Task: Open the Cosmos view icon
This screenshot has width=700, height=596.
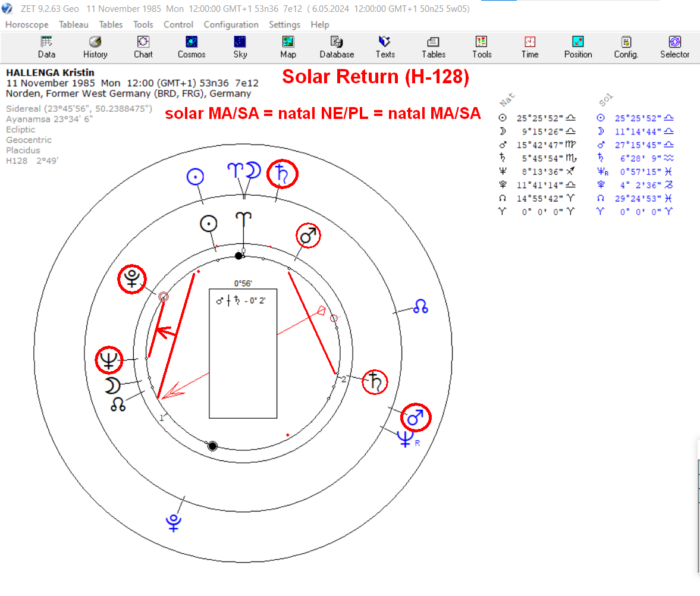Action: click(x=192, y=48)
